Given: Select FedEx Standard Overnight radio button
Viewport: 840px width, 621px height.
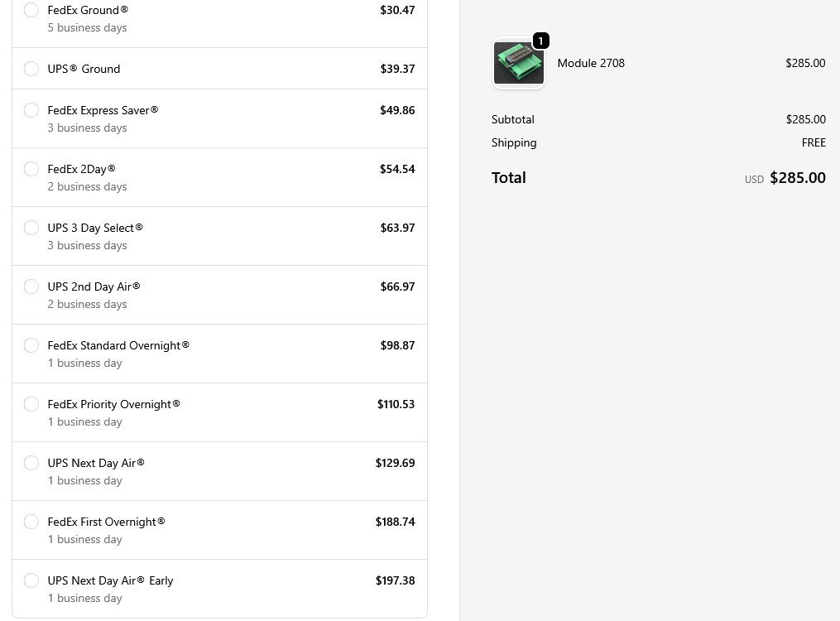Looking at the screenshot, I should 31,345.
